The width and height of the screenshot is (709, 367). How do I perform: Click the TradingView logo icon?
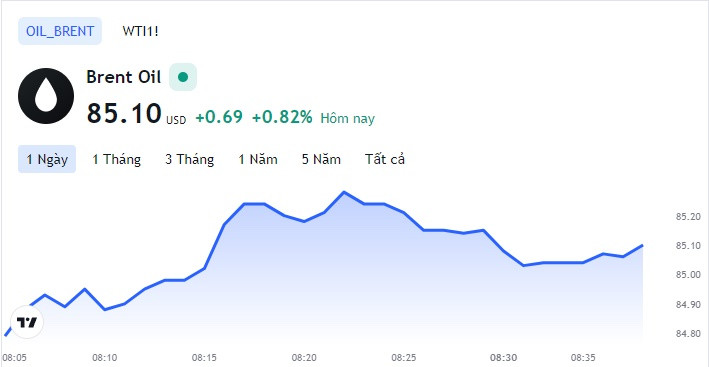[27, 322]
